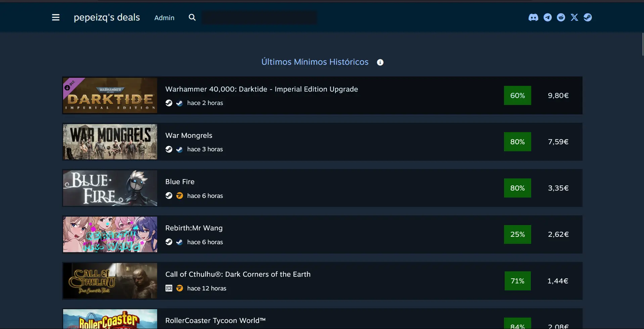
Task: Show info next to Últimos Mínimos Históricos
Action: click(x=380, y=62)
